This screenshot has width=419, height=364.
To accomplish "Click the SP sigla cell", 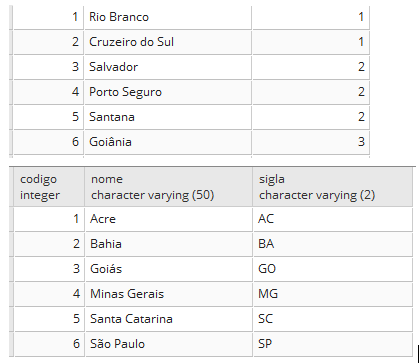I will (x=333, y=344).
